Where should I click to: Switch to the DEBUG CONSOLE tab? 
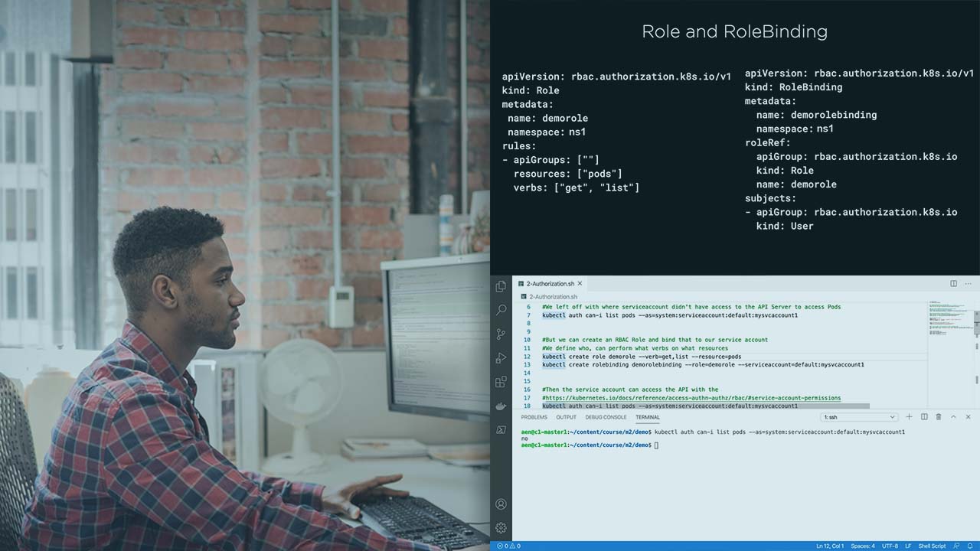[606, 417]
